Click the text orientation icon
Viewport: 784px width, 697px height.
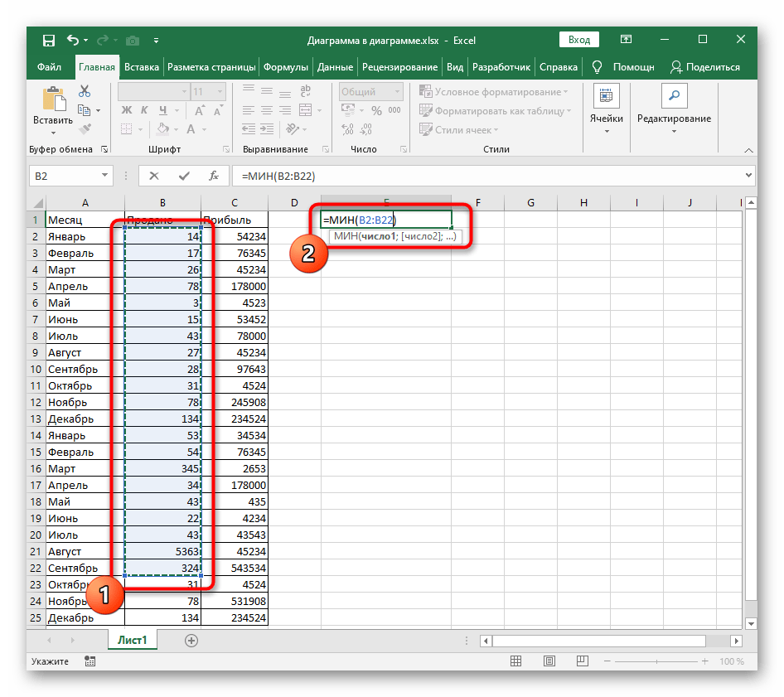[293, 129]
